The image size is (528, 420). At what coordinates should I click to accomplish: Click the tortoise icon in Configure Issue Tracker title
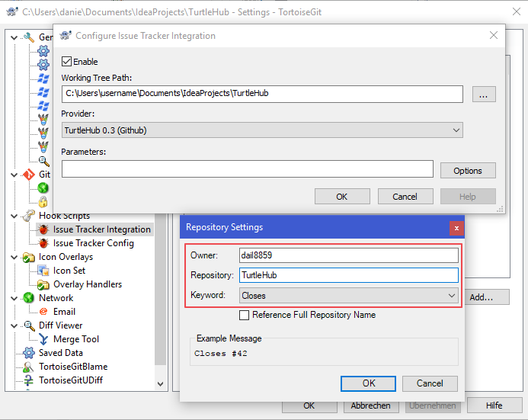tap(66, 35)
